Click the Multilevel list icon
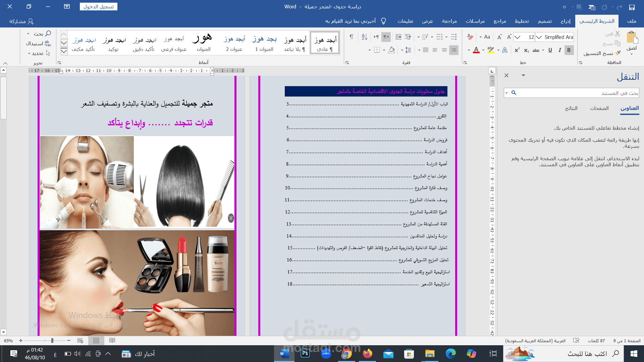The width and height of the screenshot is (644, 362). [425, 37]
